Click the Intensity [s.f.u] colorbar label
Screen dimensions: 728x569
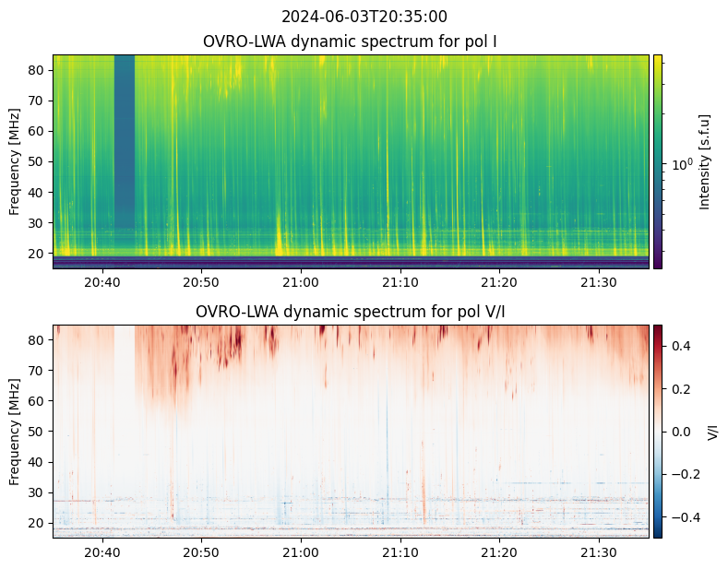coord(706,161)
